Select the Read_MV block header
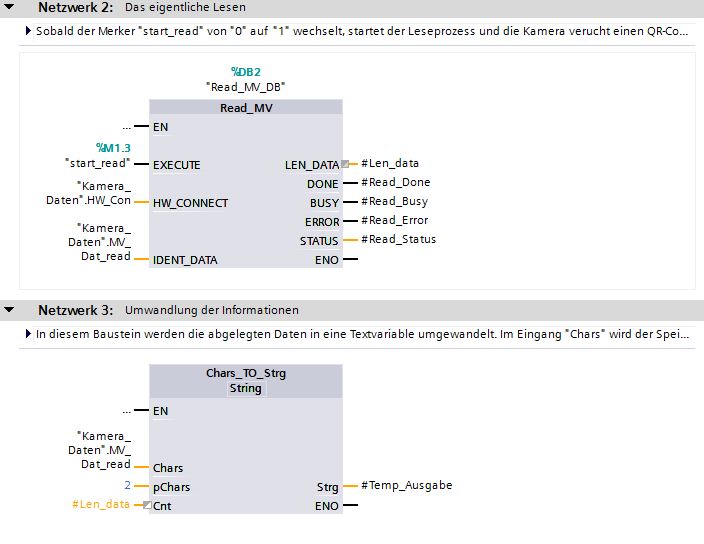Screen dimensions: 704x544 pyautogui.click(x=245, y=108)
